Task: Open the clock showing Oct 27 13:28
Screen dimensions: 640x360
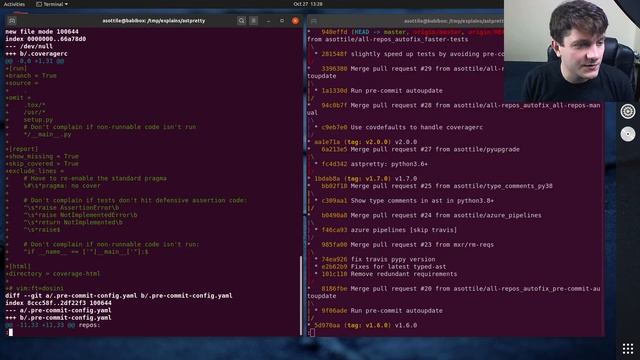Action: tap(308, 4)
